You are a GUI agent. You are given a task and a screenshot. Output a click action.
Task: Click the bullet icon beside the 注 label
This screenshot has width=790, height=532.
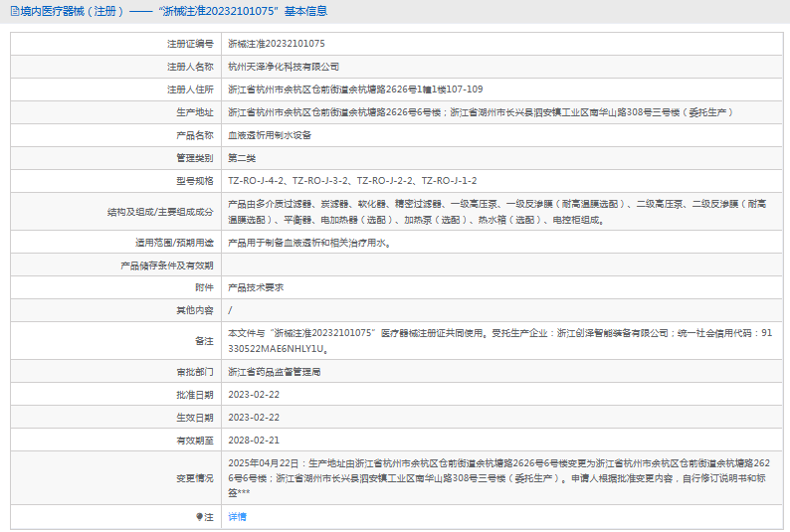click(199, 517)
